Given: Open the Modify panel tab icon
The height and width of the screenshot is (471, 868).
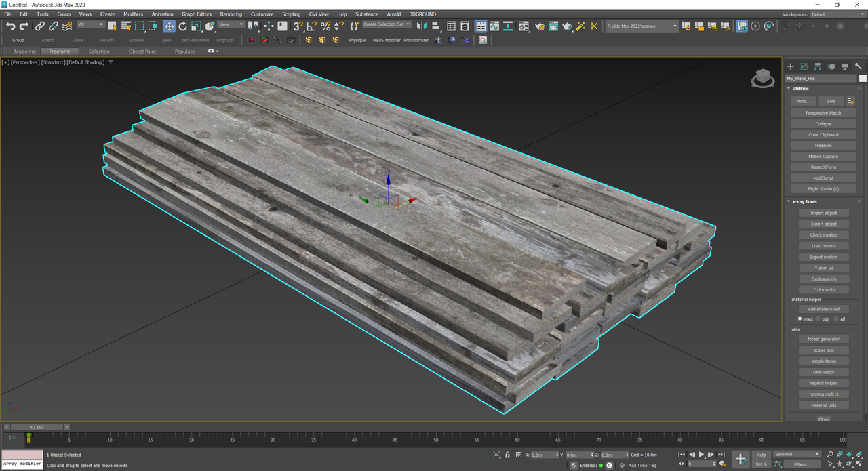Looking at the screenshot, I should 804,66.
